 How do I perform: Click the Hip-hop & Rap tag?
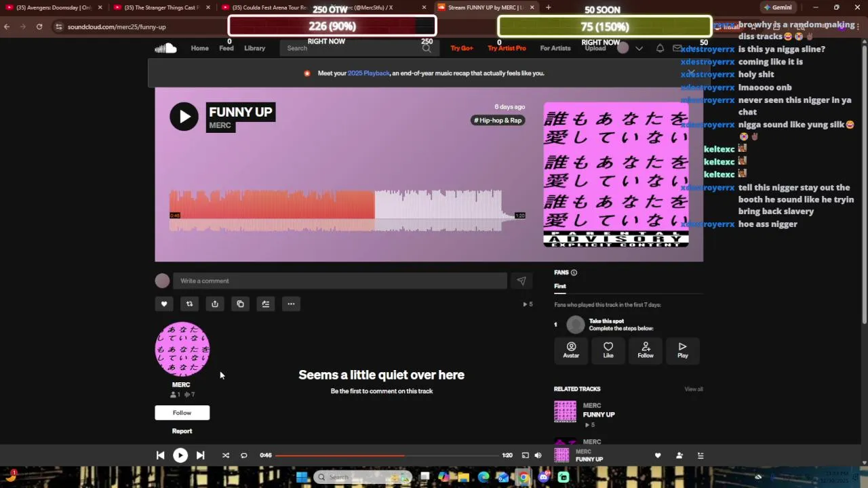[x=498, y=120]
